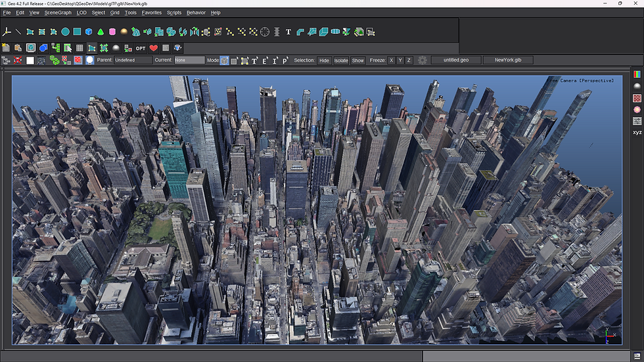Toggle the T selection mode

[x=255, y=60]
